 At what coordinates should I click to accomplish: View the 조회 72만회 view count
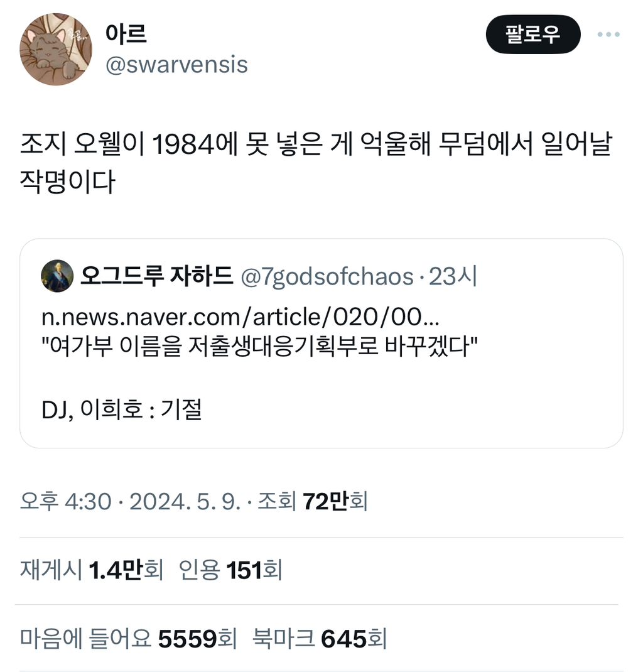point(312,501)
